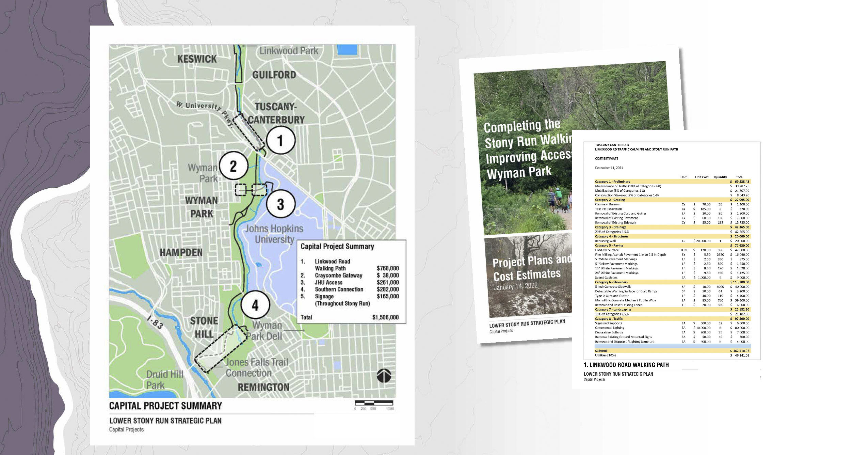Click the Quantity column header
This screenshot has width=868, height=455.
tap(720, 177)
